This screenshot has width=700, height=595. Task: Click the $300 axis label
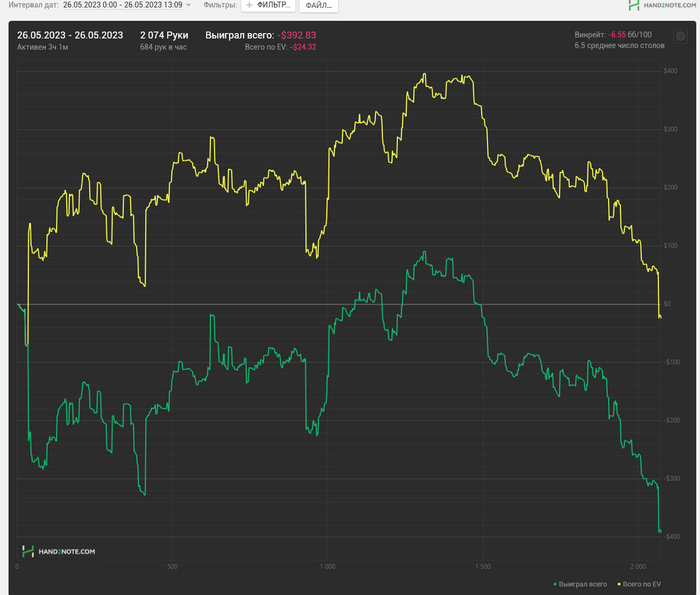[671, 129]
